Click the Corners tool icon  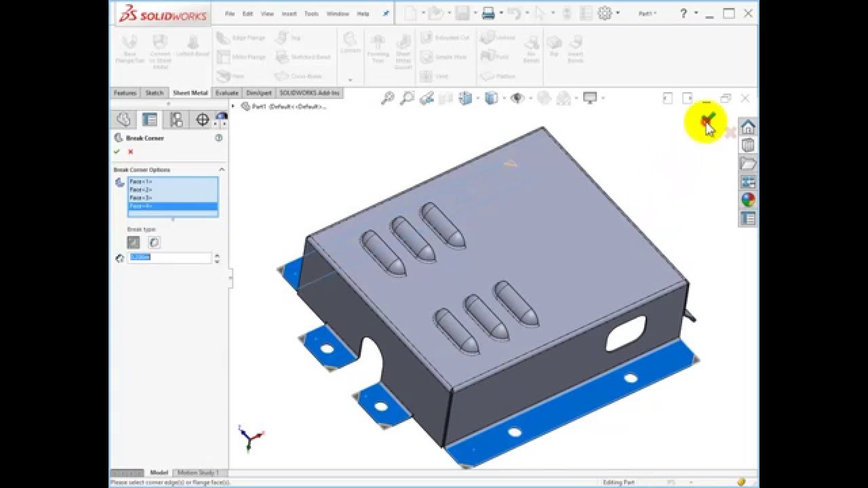[x=350, y=42]
